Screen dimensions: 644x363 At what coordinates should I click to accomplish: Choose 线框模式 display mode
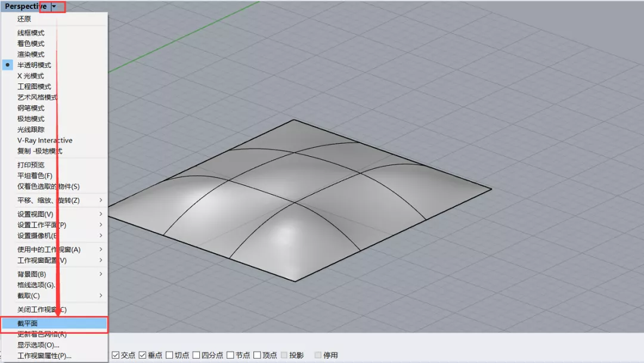pos(55,33)
